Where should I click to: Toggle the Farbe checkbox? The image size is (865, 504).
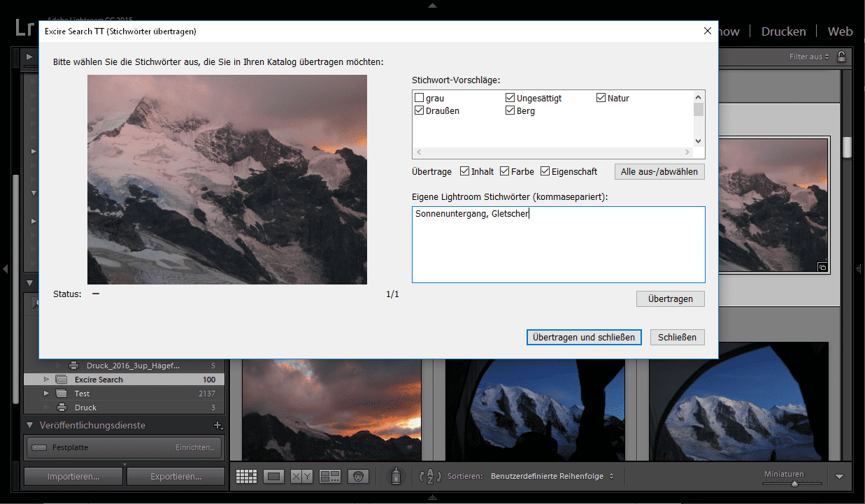(x=505, y=171)
